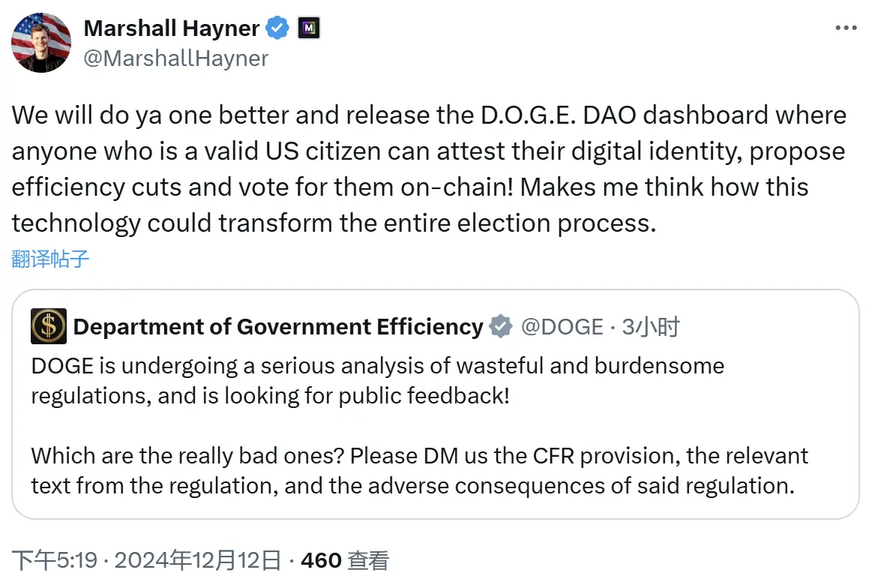This screenshot has height=588, width=881.
Task: Click the verified badge next to Department of Government Efficiency
Action: tap(499, 326)
